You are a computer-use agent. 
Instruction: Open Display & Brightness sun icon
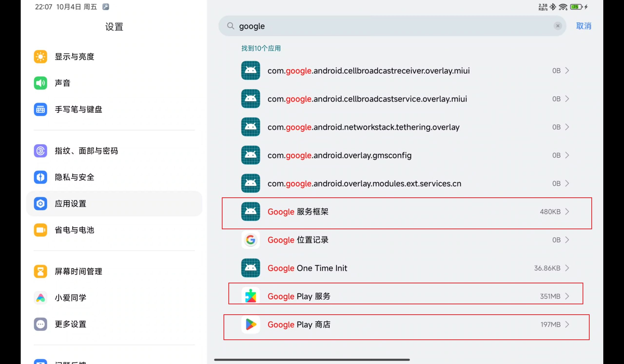(40, 57)
